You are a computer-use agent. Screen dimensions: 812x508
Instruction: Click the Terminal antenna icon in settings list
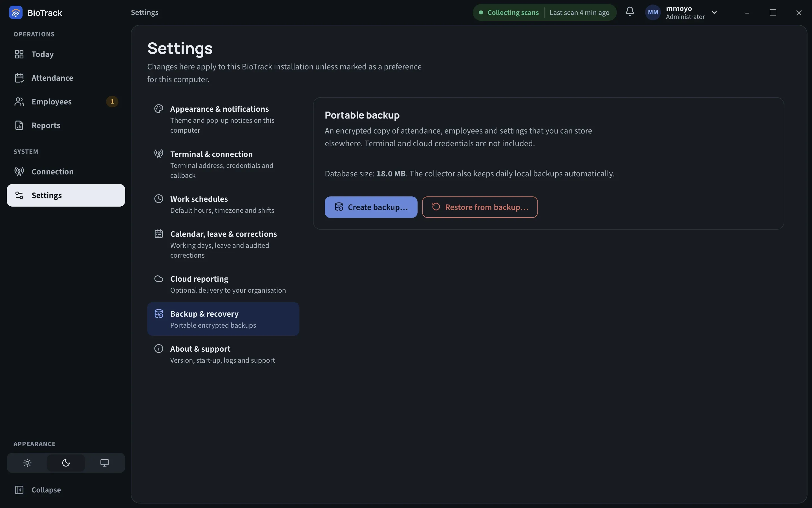tap(159, 154)
